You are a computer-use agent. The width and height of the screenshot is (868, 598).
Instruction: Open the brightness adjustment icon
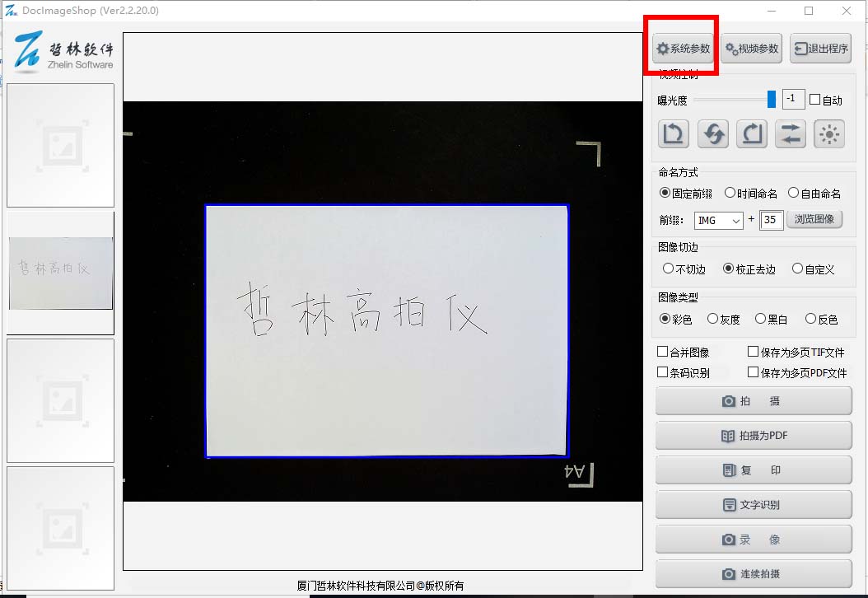point(828,133)
